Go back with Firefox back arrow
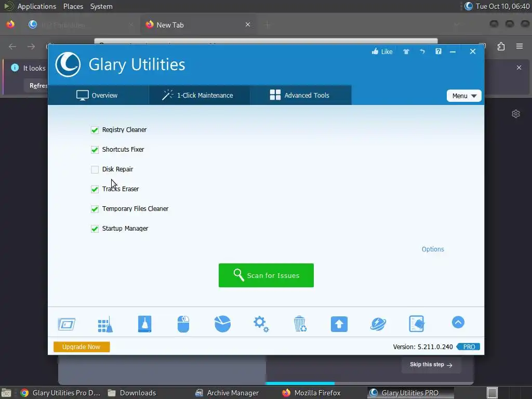The image size is (532, 399). (12, 46)
